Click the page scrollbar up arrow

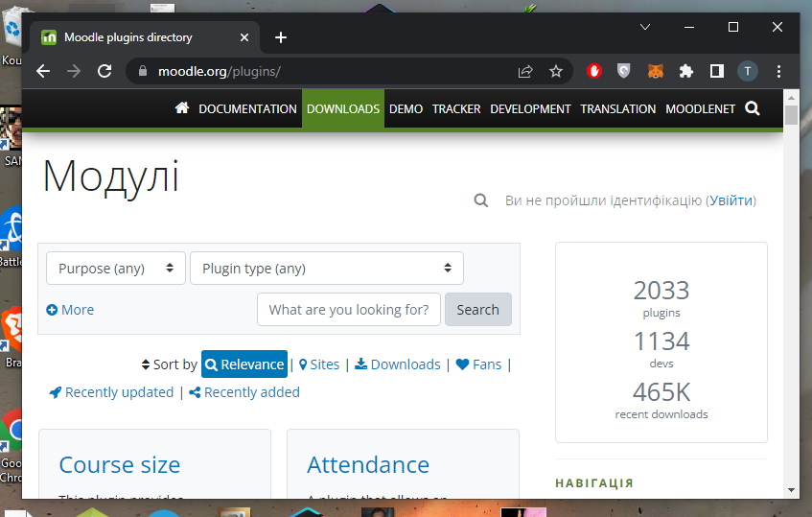point(791,98)
